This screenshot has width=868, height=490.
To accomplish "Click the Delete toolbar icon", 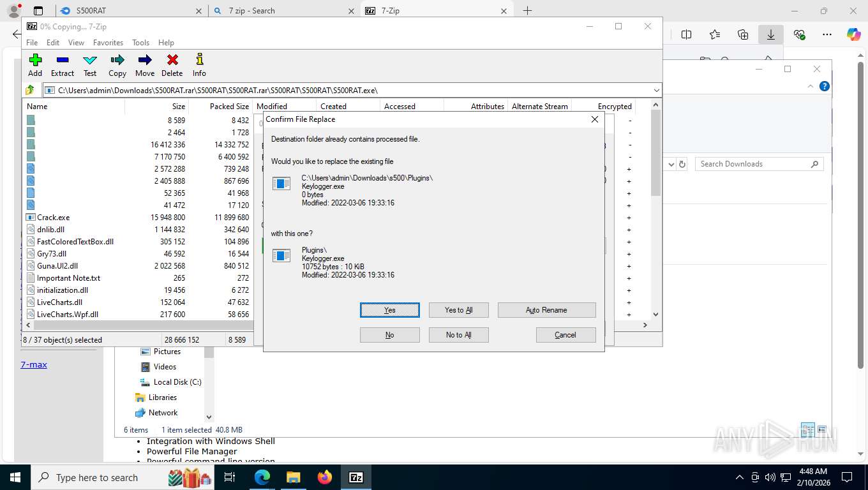I will 172,60.
